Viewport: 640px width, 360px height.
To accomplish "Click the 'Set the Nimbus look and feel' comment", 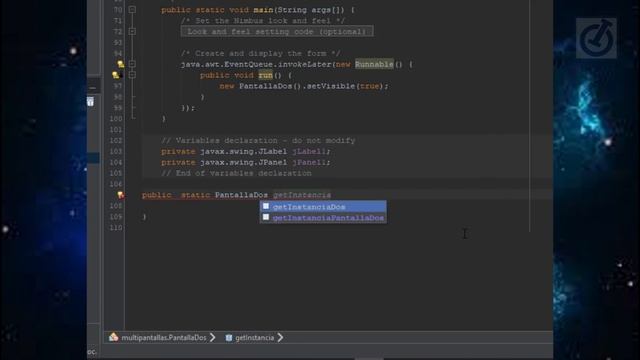I will click(x=263, y=21).
